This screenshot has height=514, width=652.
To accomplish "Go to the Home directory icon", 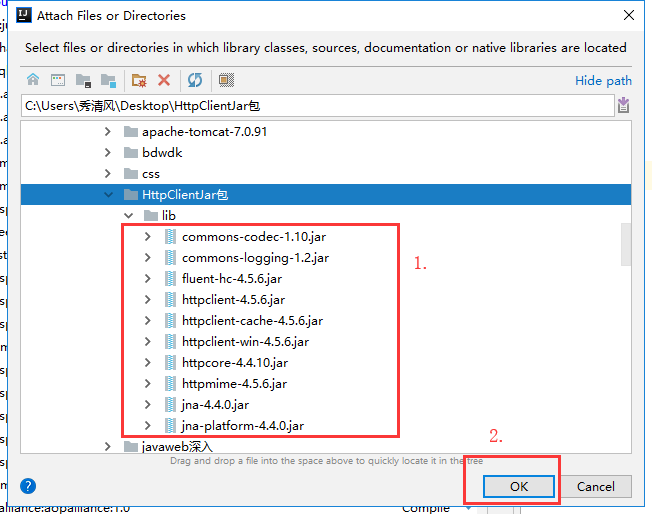I will (x=33, y=79).
